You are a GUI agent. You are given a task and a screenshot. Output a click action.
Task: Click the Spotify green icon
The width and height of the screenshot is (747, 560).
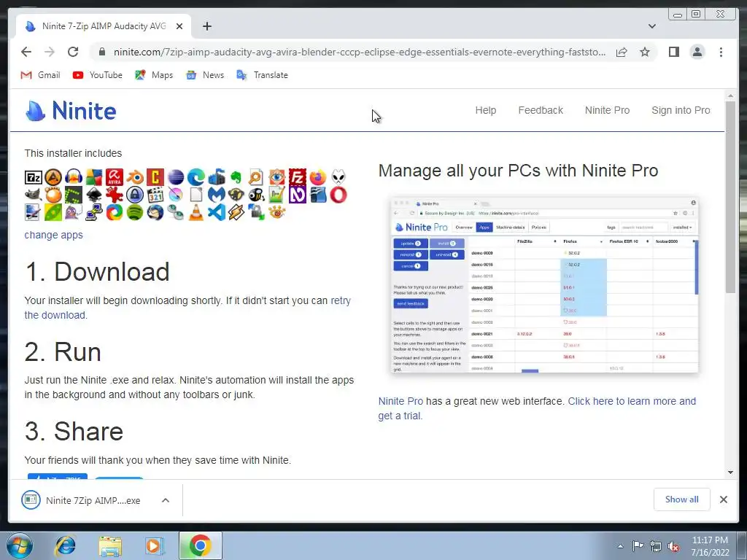coord(135,212)
